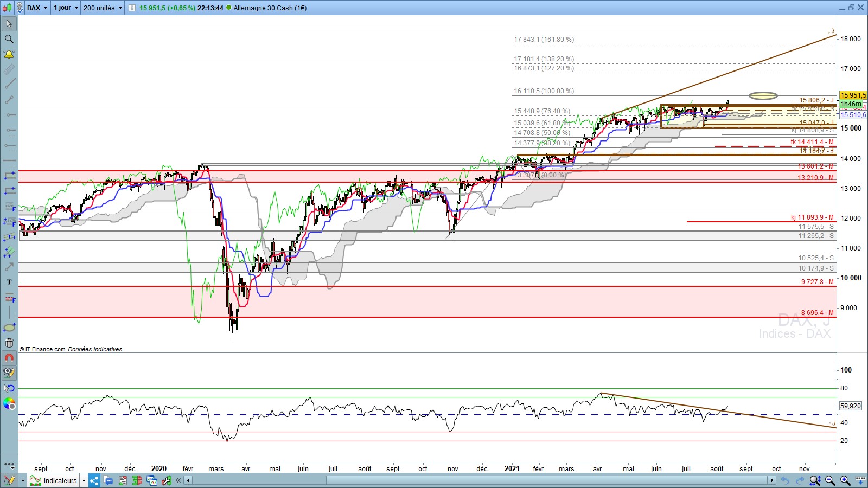Image resolution: width=868 pixels, height=488 pixels.
Task: Click the blue share icon
Action: pos(94,480)
